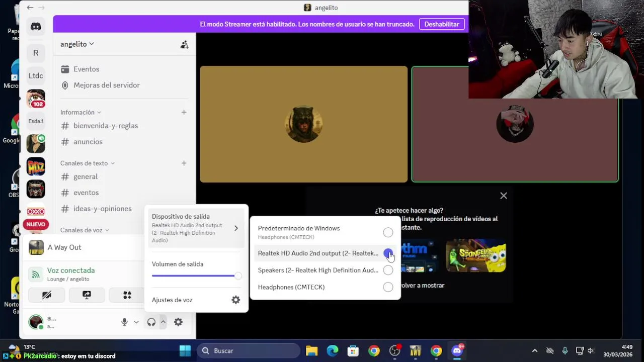This screenshot has height=362, width=644.
Task: Open the angelito server dropdown
Action: [77, 44]
